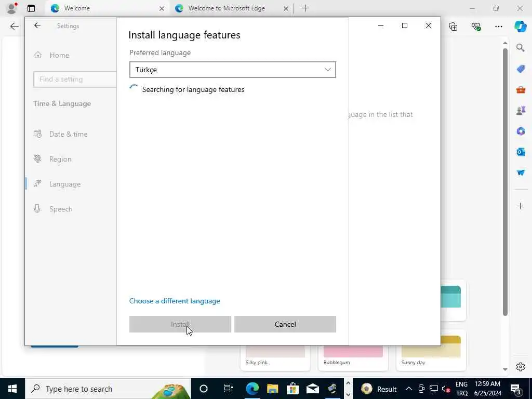Viewport: 532px width, 399px height.
Task: Click Cancel in language features dialog
Action: coord(285,324)
